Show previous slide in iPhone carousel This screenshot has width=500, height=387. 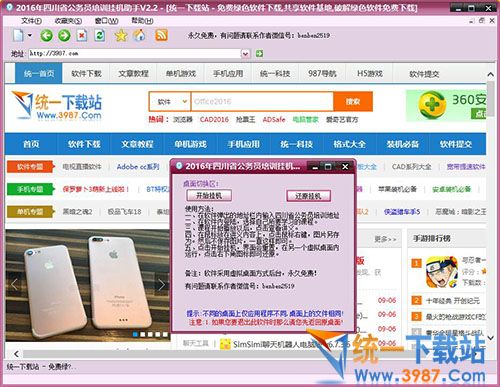[14, 284]
